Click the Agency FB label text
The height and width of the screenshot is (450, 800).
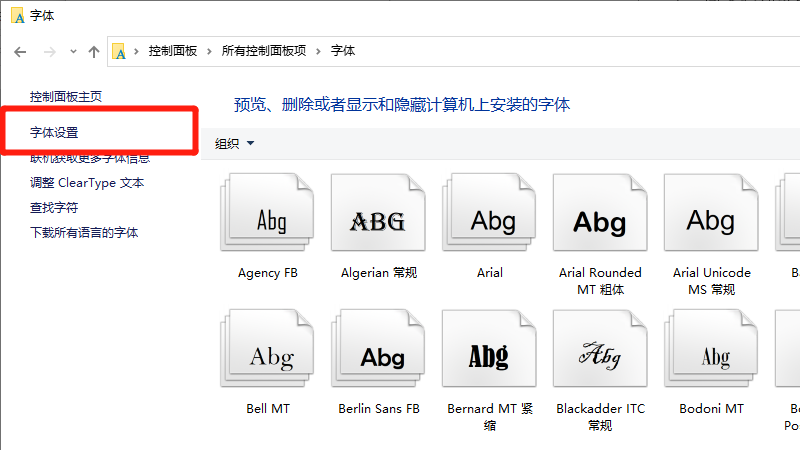(268, 273)
